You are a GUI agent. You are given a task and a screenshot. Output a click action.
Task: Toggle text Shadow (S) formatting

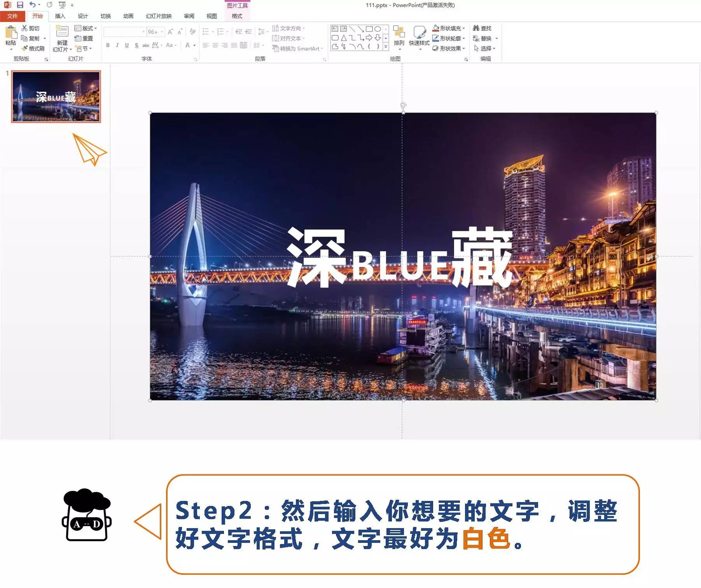coord(136,45)
